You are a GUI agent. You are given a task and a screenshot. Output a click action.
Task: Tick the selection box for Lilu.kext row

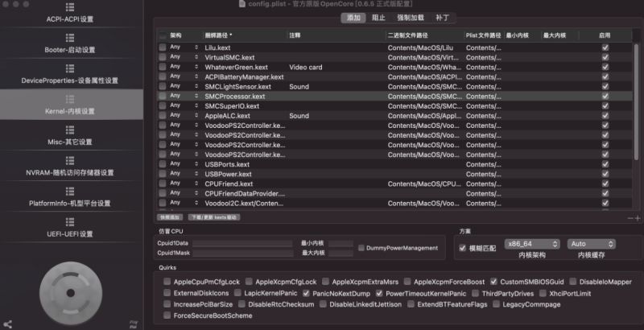(x=163, y=47)
